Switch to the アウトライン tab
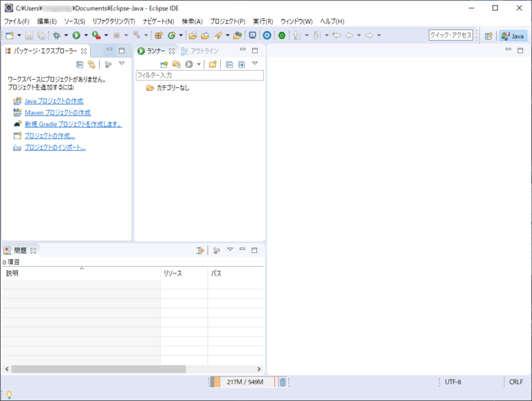 point(204,51)
